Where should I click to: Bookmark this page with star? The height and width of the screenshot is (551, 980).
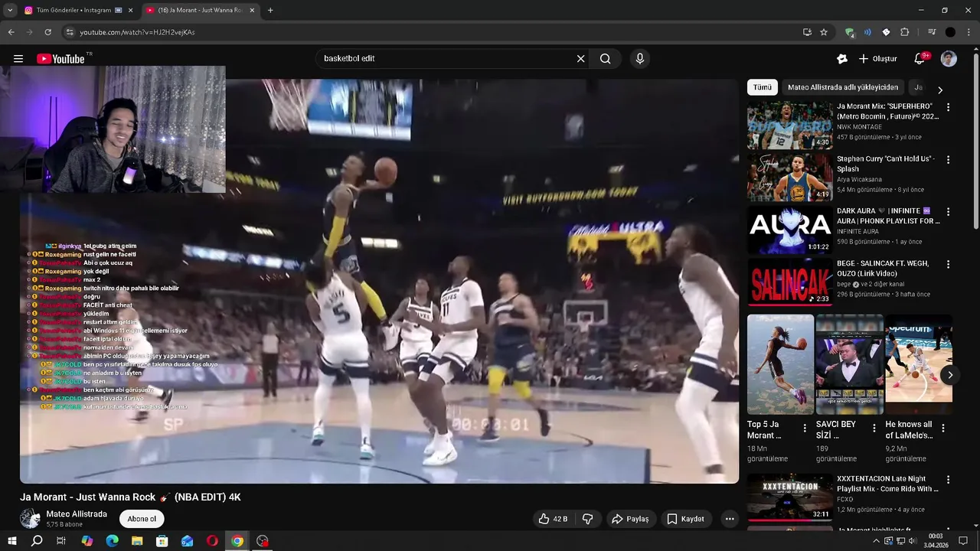(x=824, y=32)
